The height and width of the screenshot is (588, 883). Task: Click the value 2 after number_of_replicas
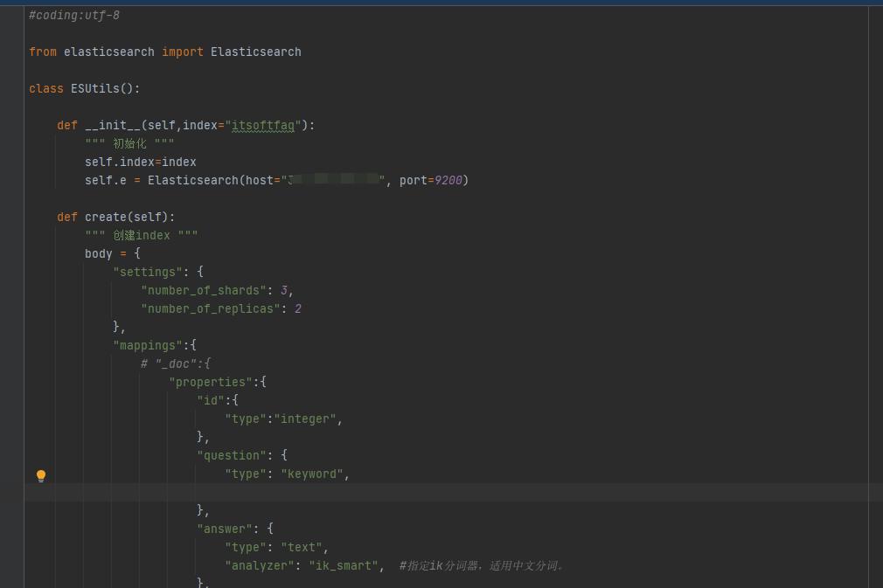[x=298, y=309]
